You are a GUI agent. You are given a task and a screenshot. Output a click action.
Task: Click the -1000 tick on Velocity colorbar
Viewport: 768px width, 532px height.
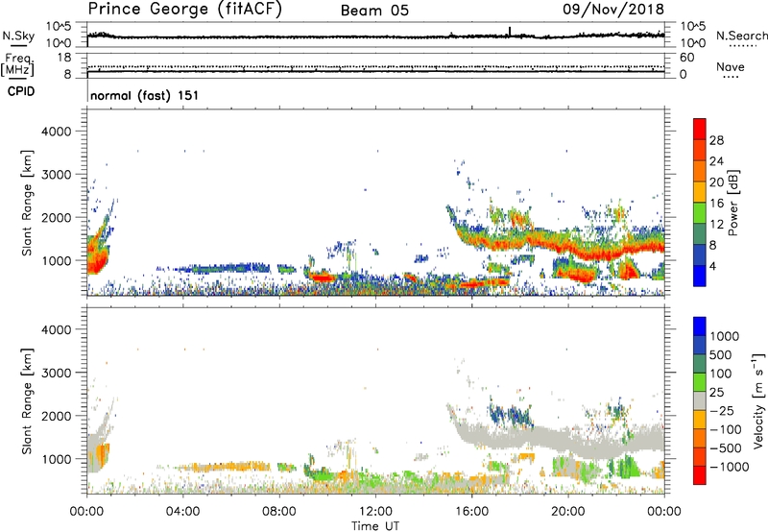[730, 467]
